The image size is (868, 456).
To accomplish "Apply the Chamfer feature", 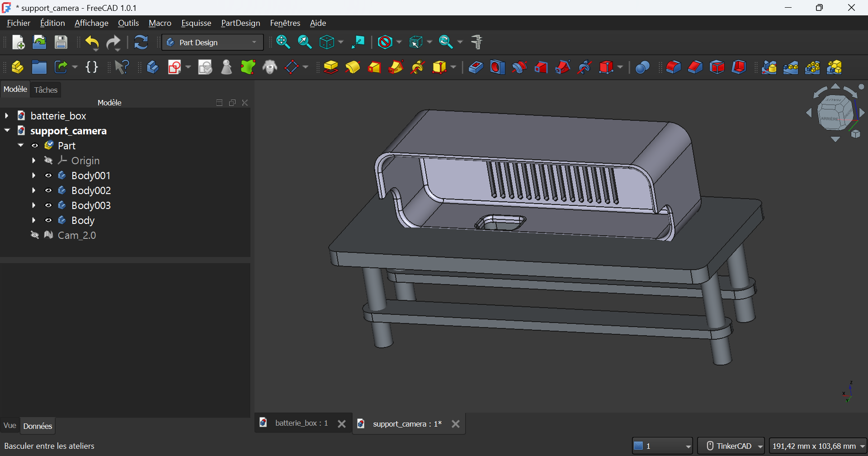I will (x=695, y=67).
